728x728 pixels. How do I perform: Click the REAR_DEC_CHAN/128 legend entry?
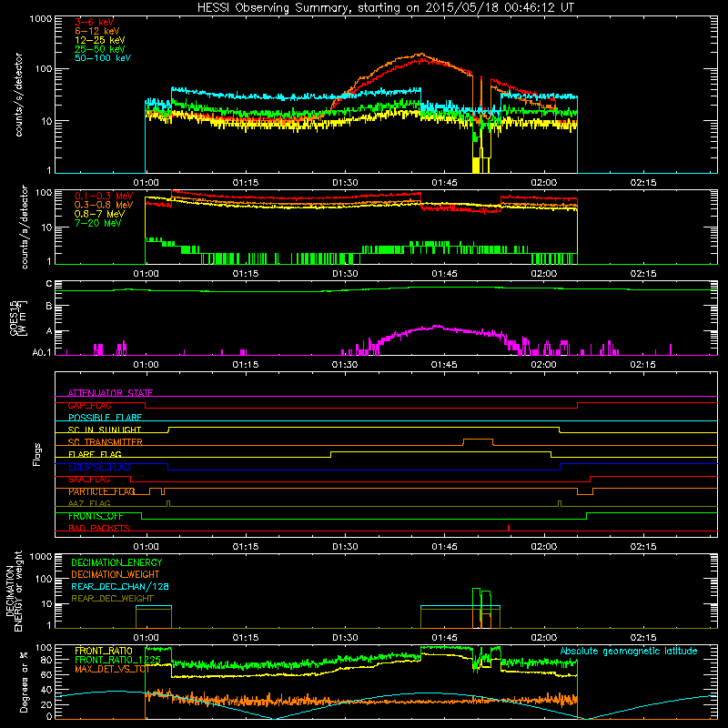(x=120, y=587)
